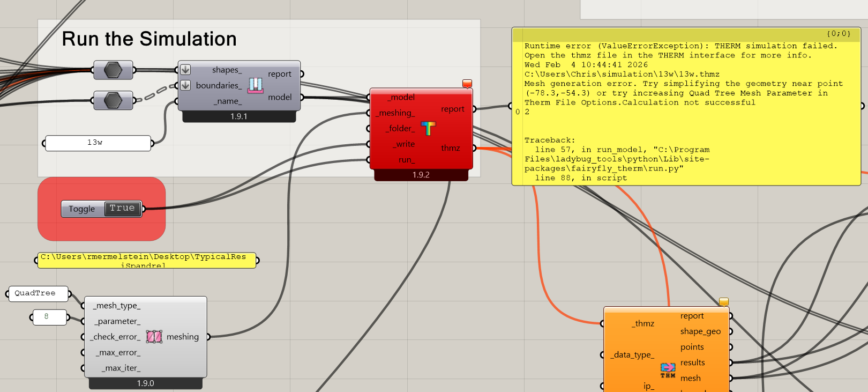Screen dimensions: 868x392
Task: Select the QuadTree mesh type panel
Action: 38,293
